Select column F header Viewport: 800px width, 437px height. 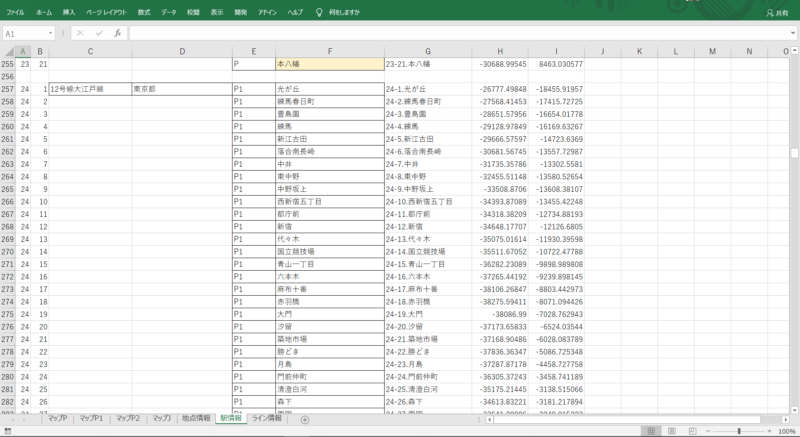(330, 52)
